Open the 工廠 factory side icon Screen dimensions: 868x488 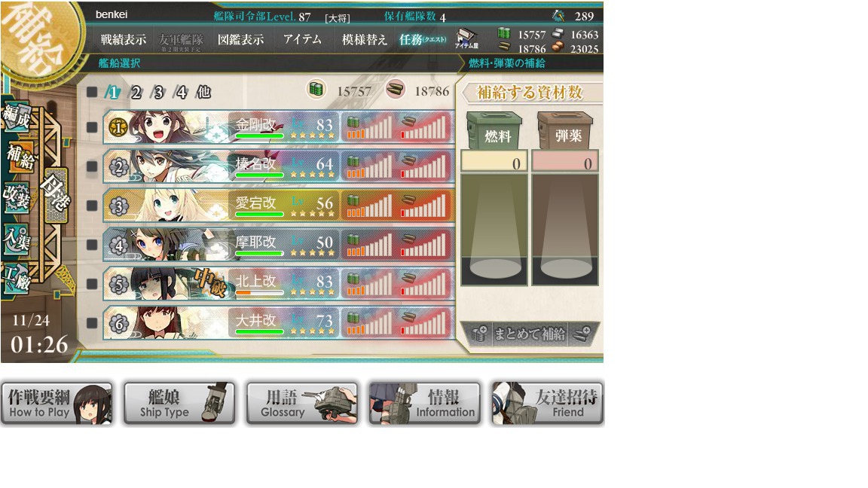click(x=17, y=278)
